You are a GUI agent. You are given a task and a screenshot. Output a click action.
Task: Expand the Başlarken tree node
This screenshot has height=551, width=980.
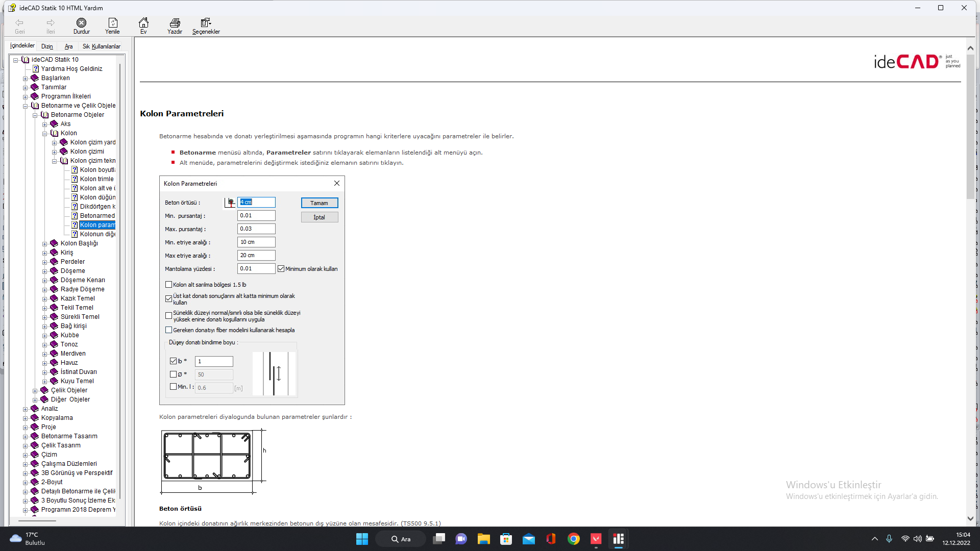pyautogui.click(x=25, y=79)
